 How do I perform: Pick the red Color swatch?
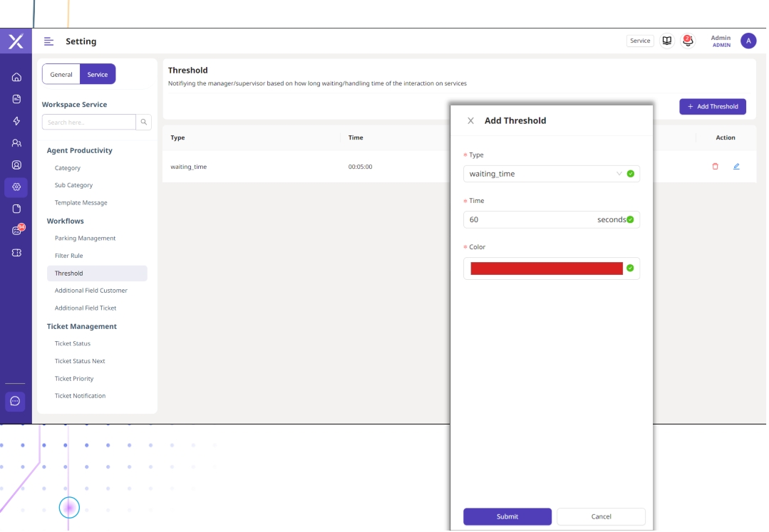pos(547,268)
